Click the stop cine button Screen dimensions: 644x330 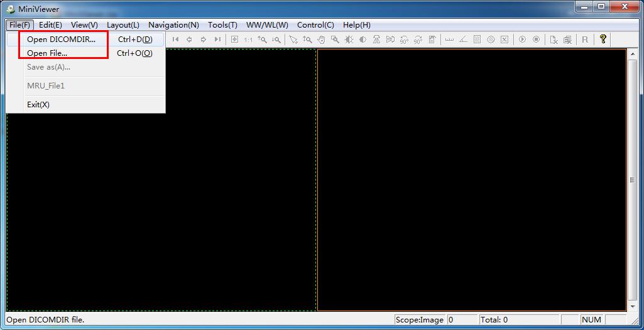(536, 40)
